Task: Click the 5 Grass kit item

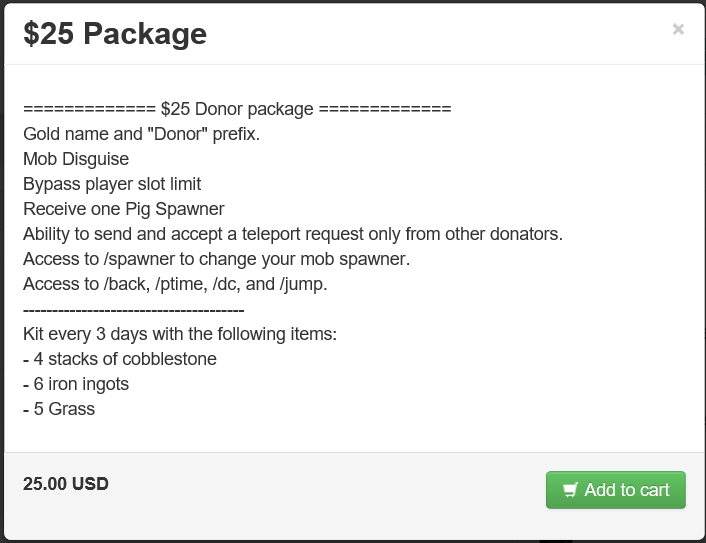Action: point(59,409)
